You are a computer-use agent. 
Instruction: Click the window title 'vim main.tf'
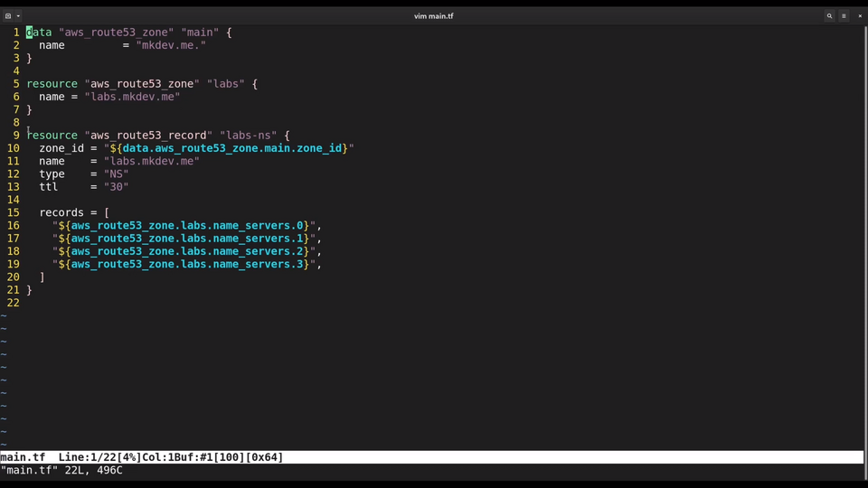433,16
